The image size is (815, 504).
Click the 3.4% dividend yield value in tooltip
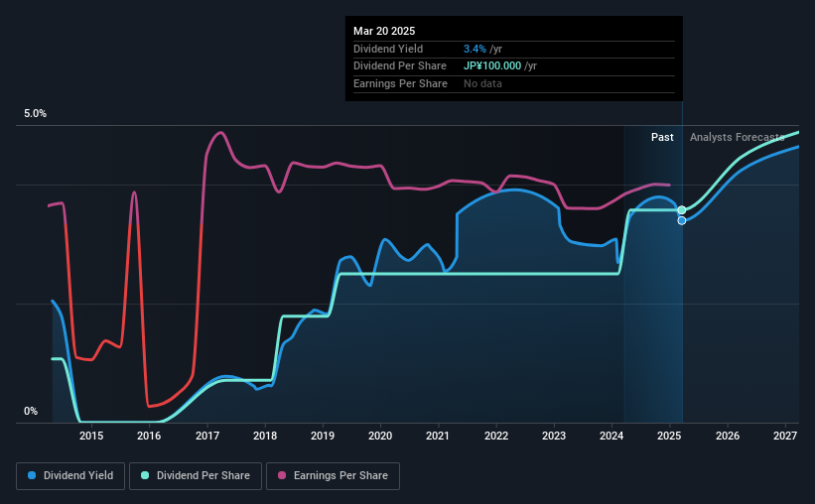pos(475,49)
